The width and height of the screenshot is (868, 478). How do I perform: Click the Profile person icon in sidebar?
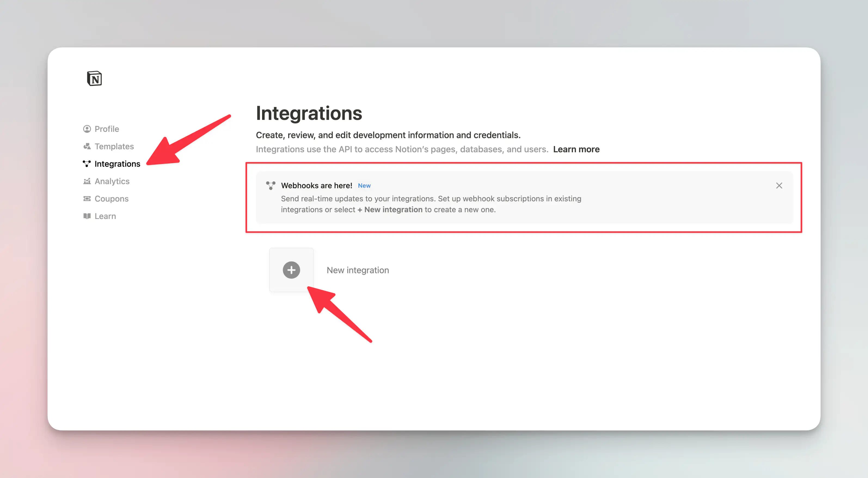(87, 129)
